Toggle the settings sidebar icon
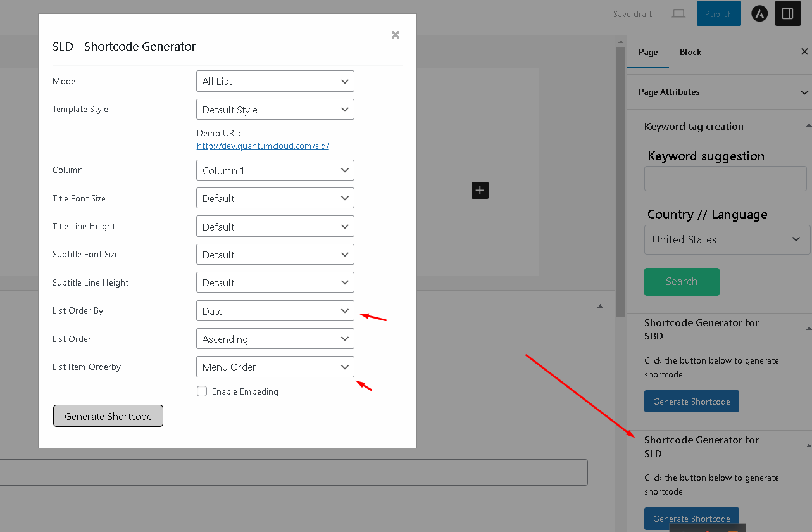Image resolution: width=812 pixels, height=532 pixels. pos(788,14)
